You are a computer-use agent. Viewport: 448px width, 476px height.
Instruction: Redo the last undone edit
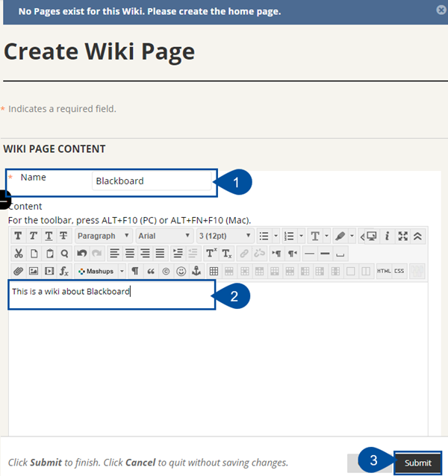coord(97,253)
